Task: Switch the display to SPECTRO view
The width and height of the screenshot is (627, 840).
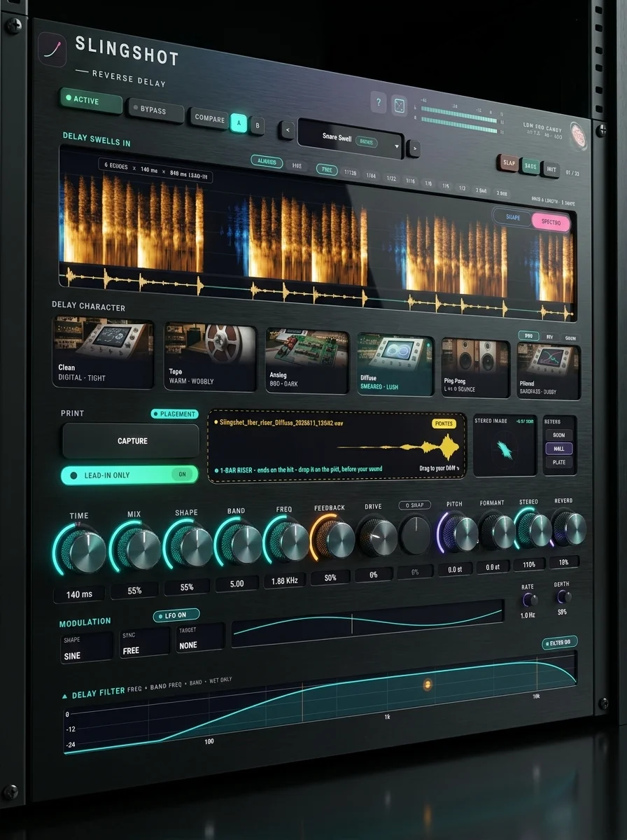Action: [551, 222]
